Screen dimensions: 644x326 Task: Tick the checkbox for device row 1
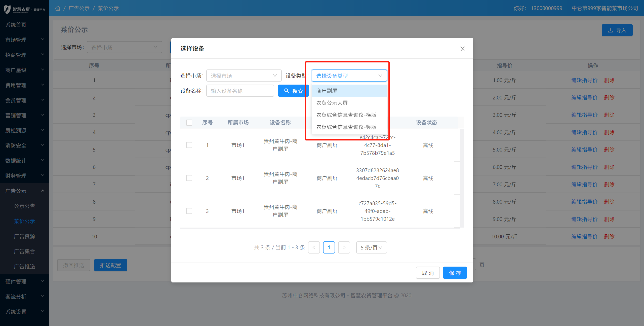[189, 145]
